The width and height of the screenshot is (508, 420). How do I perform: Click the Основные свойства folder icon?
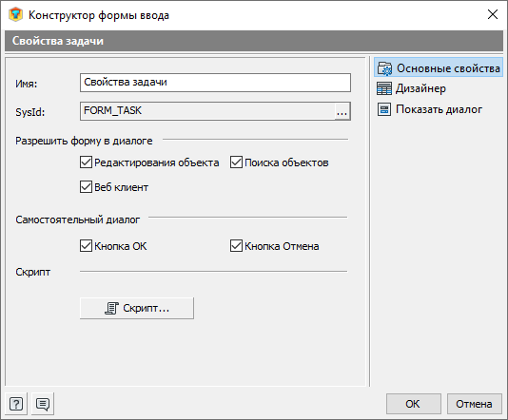(x=384, y=68)
